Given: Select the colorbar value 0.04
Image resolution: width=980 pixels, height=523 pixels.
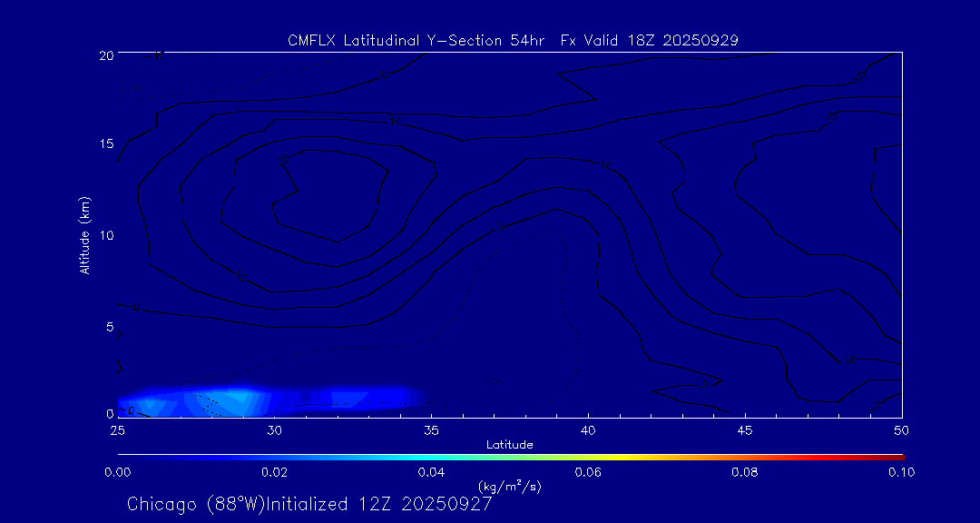Looking at the screenshot, I should coord(431,472).
